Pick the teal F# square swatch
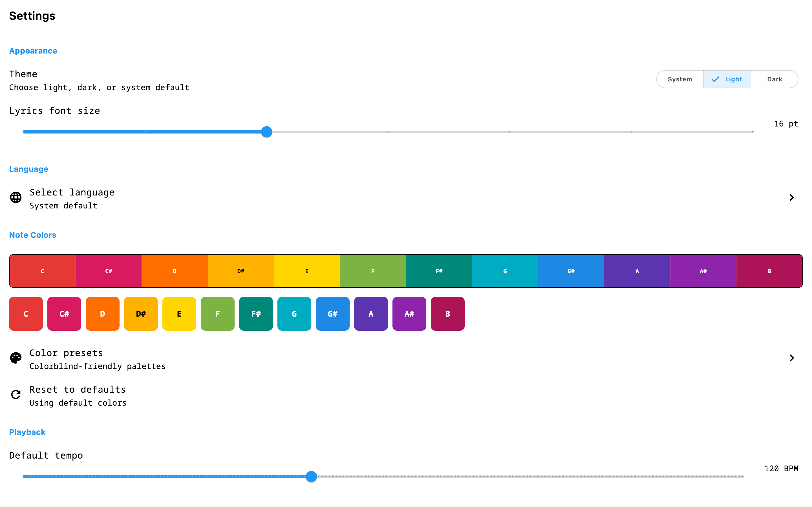This screenshot has height=507, width=812. (x=256, y=313)
